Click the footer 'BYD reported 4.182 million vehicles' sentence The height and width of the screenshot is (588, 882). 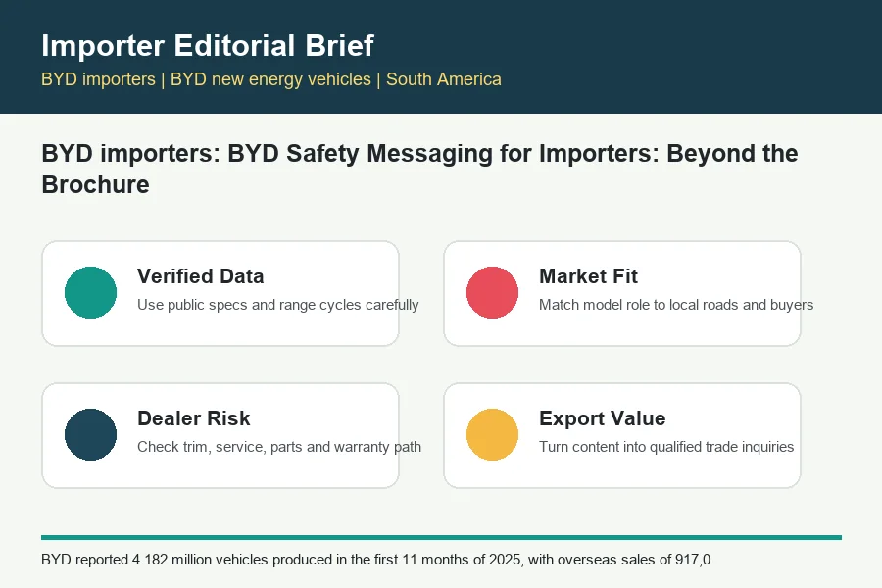[x=375, y=560]
